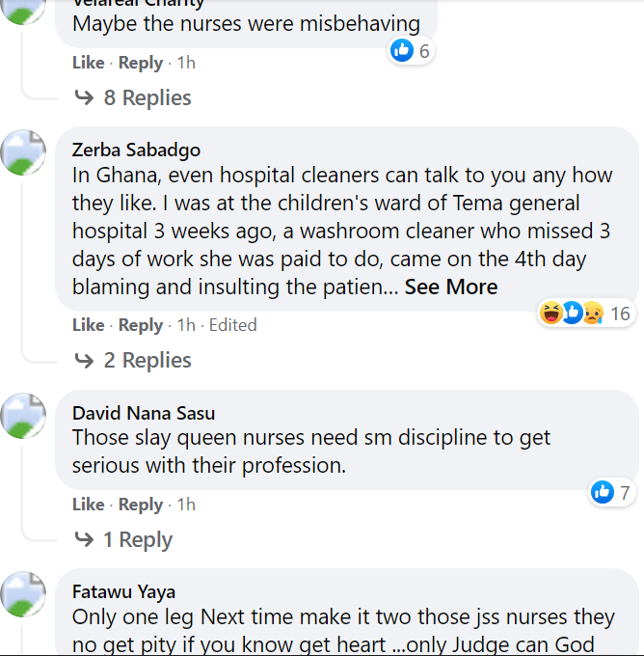The image size is (644, 656).
Task: Open David Nana Sasu's name link
Action: 144,412
